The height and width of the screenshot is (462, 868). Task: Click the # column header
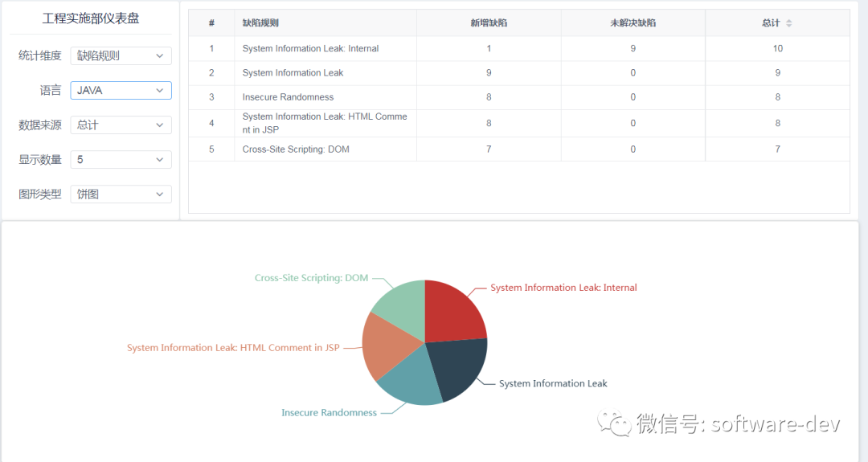click(x=211, y=23)
